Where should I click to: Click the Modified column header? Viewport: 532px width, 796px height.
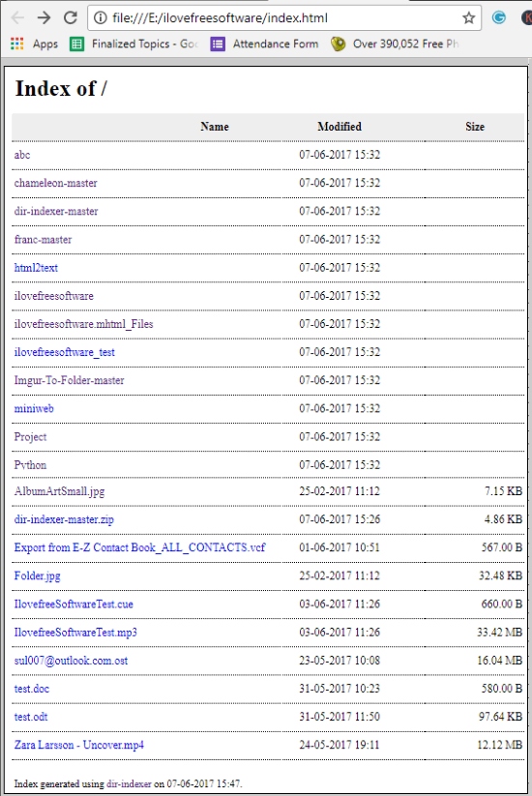point(340,127)
